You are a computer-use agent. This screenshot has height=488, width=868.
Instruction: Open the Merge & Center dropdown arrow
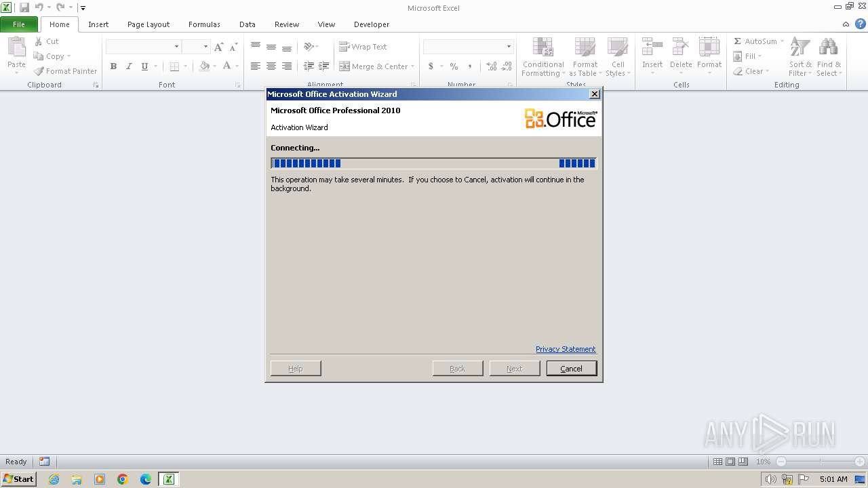tap(412, 66)
